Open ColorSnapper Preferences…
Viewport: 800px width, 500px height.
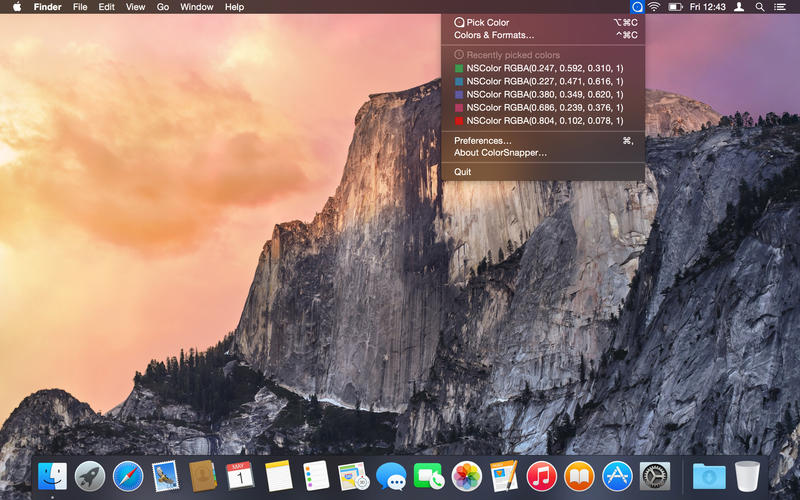coord(483,141)
